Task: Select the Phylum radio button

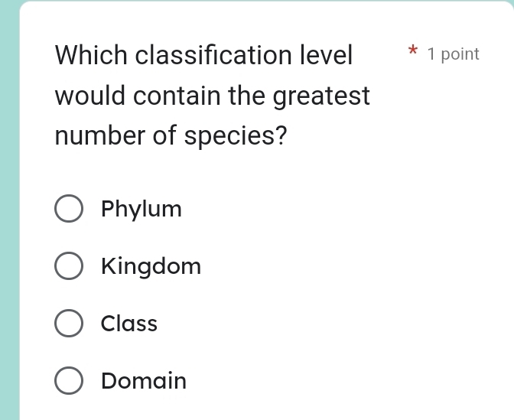Action: pos(69,209)
